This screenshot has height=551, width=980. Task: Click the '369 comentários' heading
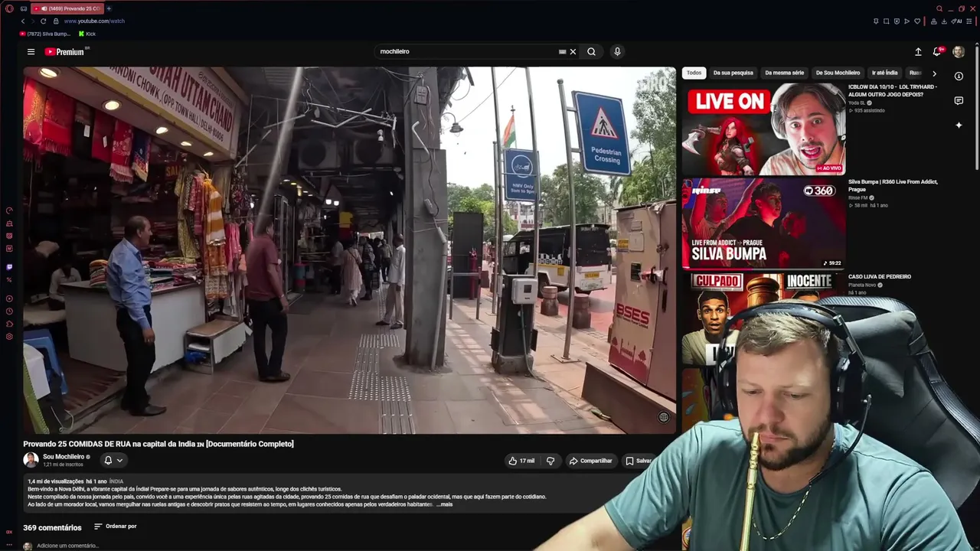point(52,527)
